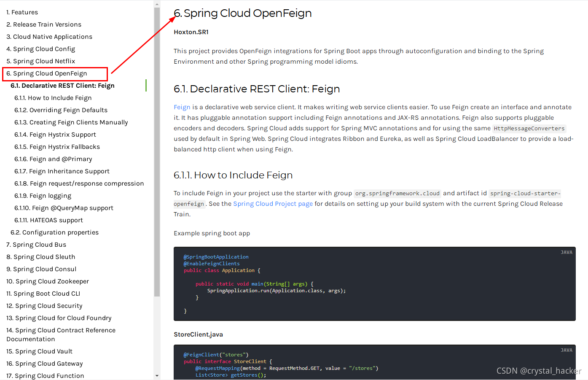Select '6.1.8. Feign request/response compression'
The image size is (588, 380).
pos(79,183)
